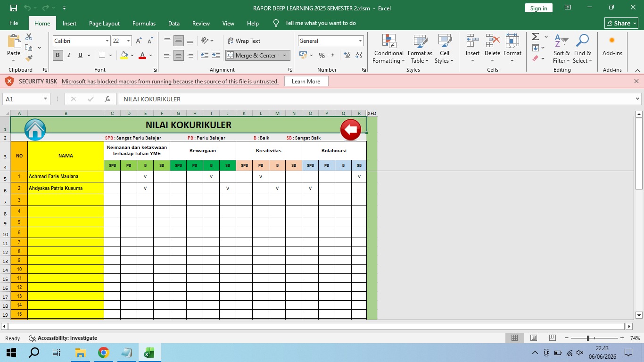Align text to the left
This screenshot has height=362, width=644.
[x=167, y=55]
